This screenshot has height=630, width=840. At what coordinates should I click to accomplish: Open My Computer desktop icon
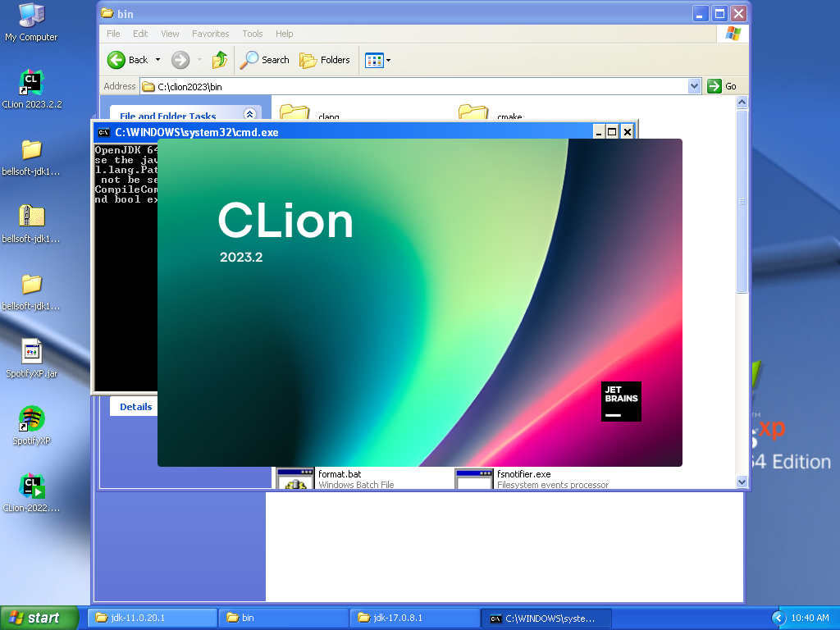click(31, 22)
